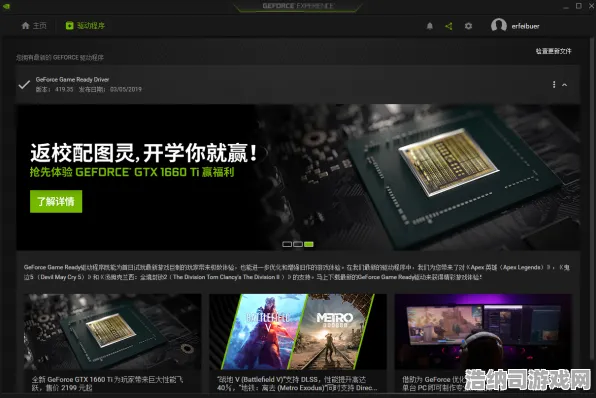The width and height of the screenshot is (596, 398).
Task: Open the green share overlay icon
Action: click(x=449, y=26)
